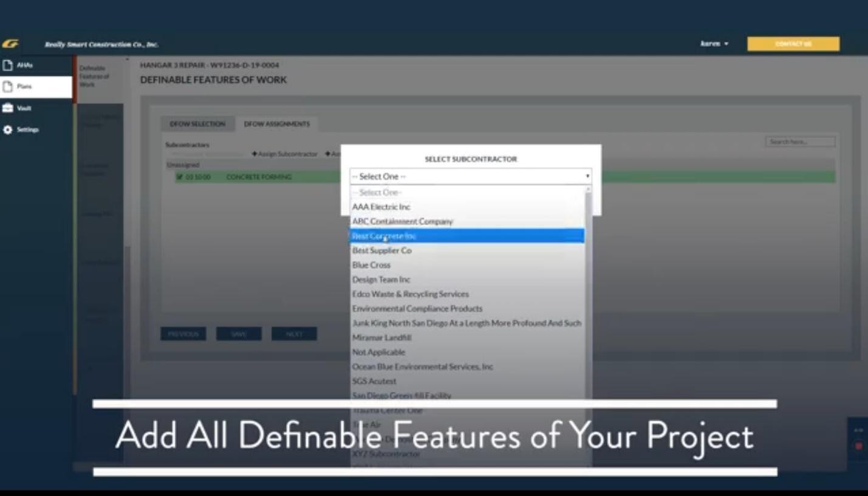The image size is (868, 496).
Task: Click the company logo icon in header
Action: click(x=10, y=44)
